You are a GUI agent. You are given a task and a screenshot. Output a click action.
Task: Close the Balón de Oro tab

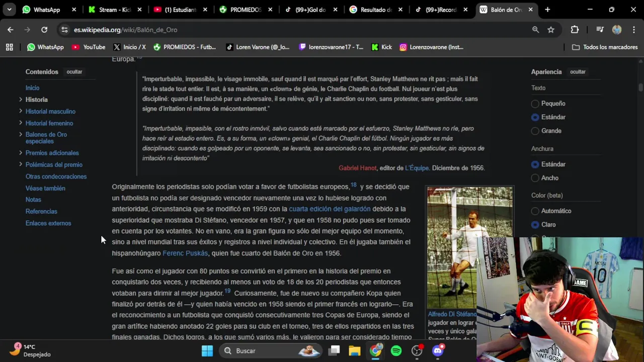point(530,10)
